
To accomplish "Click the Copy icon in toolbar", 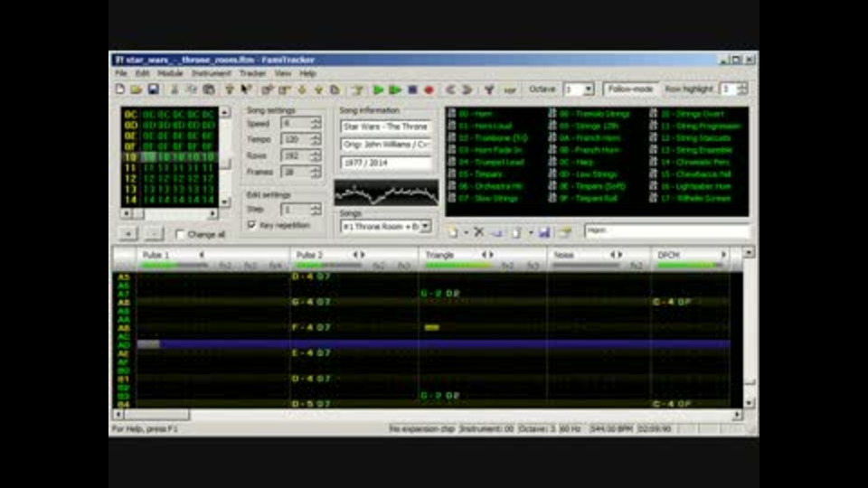I will pyautogui.click(x=192, y=89).
